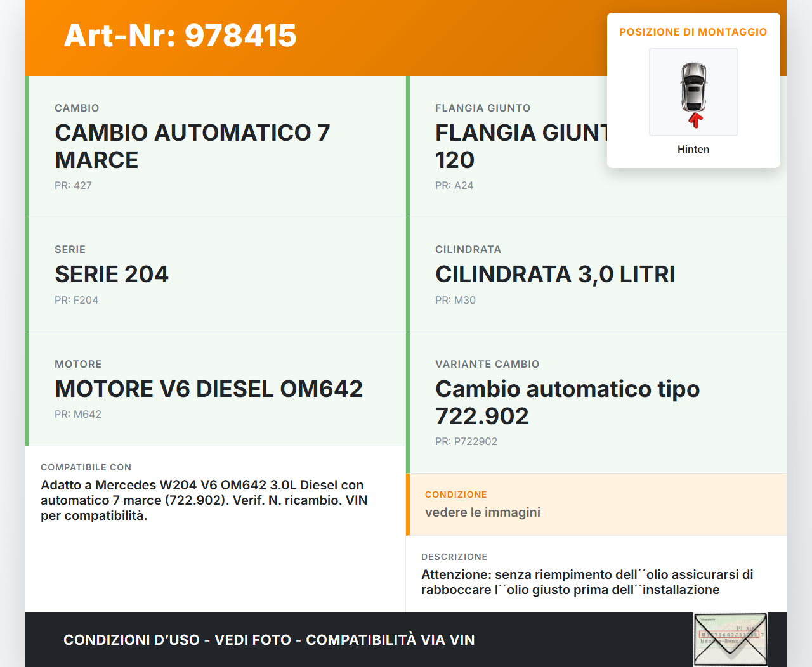Click the Hinten label below the car
The height and width of the screenshot is (667, 812).
[693, 149]
